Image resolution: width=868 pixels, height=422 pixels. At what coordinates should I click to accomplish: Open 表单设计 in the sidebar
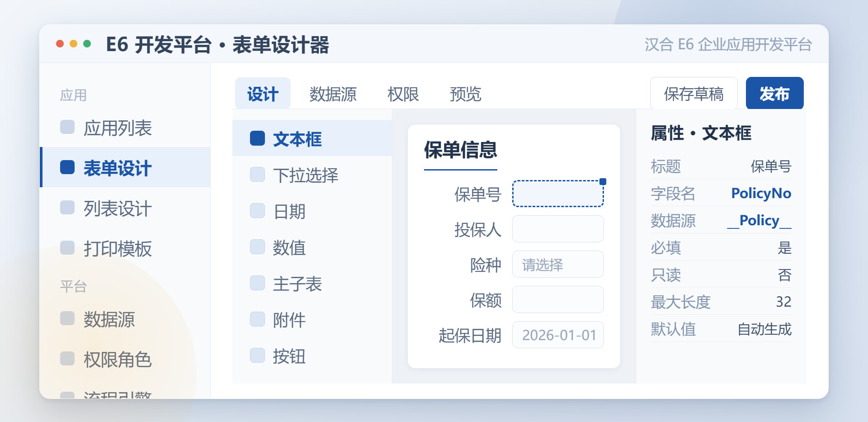tap(125, 167)
